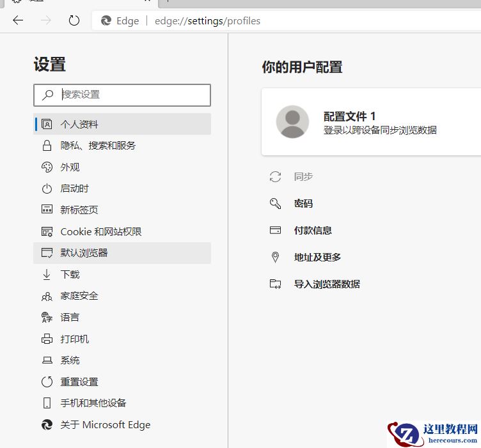The image size is (481, 448).
Task: Click the card icon beside 付款信息
Action: pyautogui.click(x=275, y=230)
